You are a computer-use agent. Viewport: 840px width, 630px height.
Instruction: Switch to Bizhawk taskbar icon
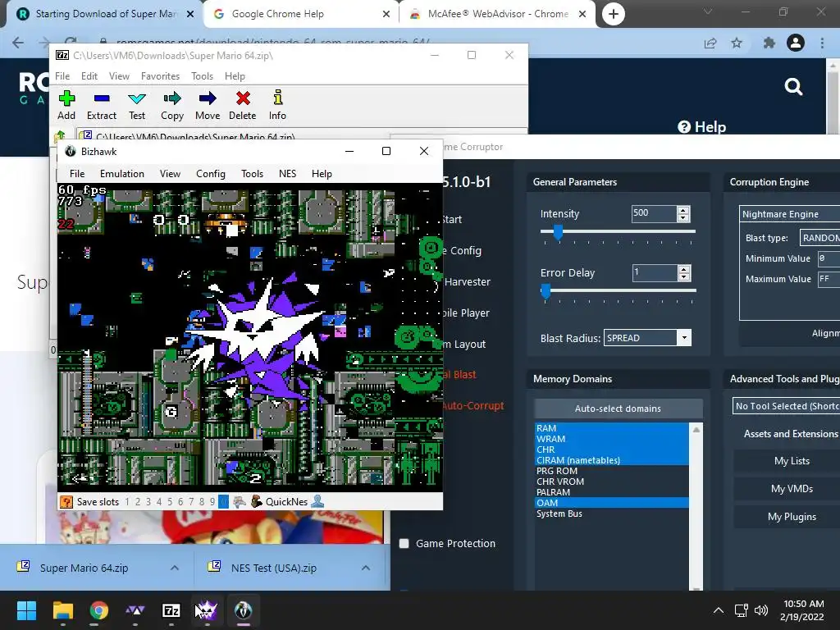(x=243, y=610)
